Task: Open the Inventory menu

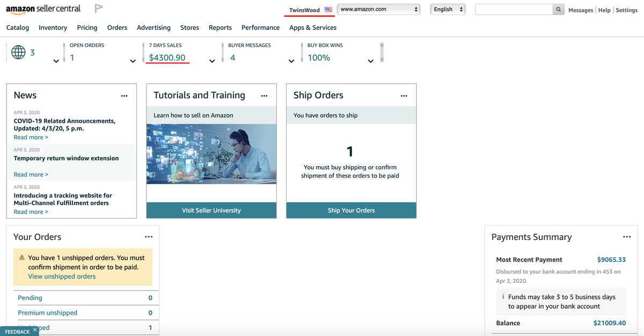Action: 53,27
